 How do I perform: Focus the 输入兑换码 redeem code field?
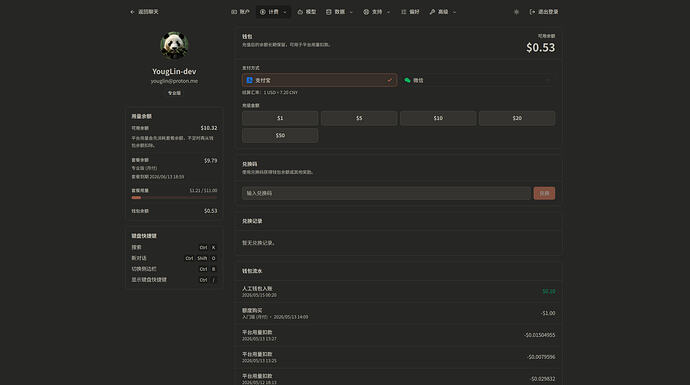pos(386,193)
